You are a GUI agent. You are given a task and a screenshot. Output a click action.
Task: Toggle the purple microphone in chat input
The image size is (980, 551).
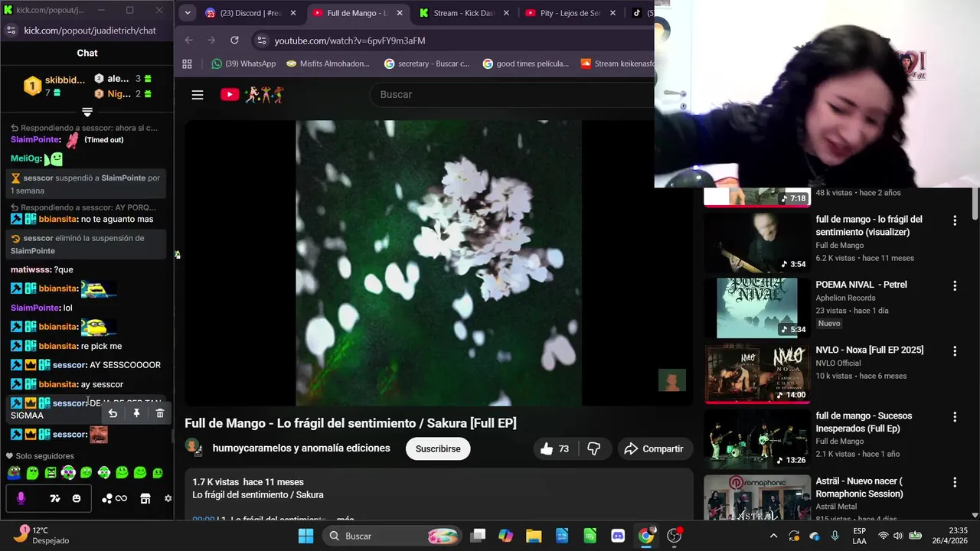(x=21, y=498)
